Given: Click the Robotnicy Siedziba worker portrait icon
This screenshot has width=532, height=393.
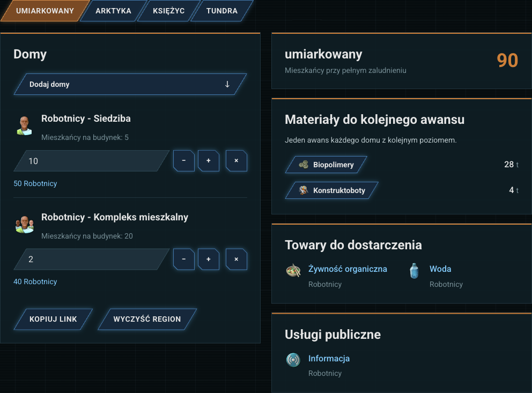Looking at the screenshot, I should point(24,125).
